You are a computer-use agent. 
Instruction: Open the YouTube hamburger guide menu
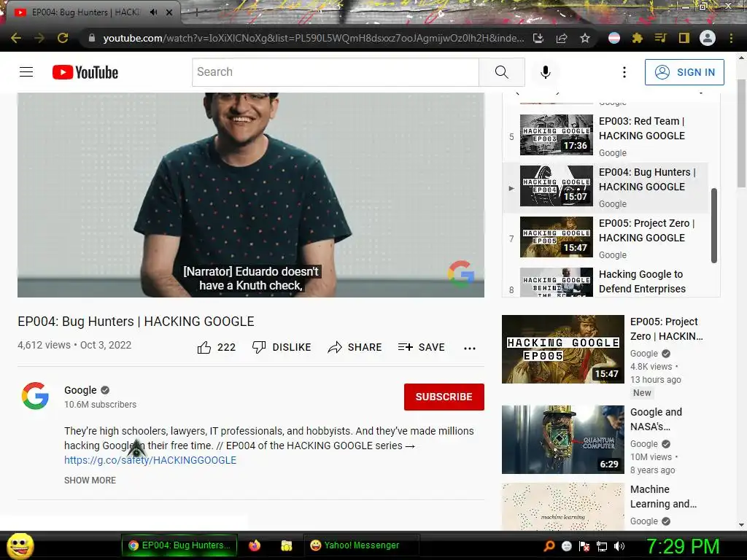[26, 72]
